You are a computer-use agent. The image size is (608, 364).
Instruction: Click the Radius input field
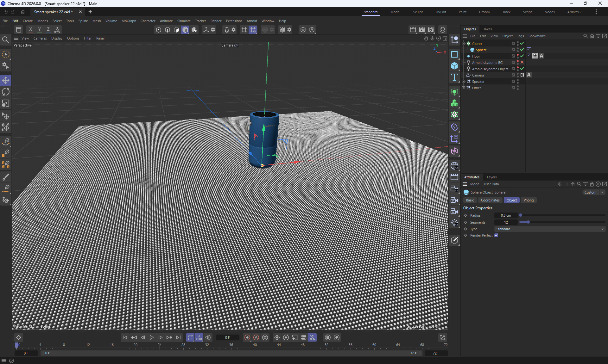click(x=506, y=216)
